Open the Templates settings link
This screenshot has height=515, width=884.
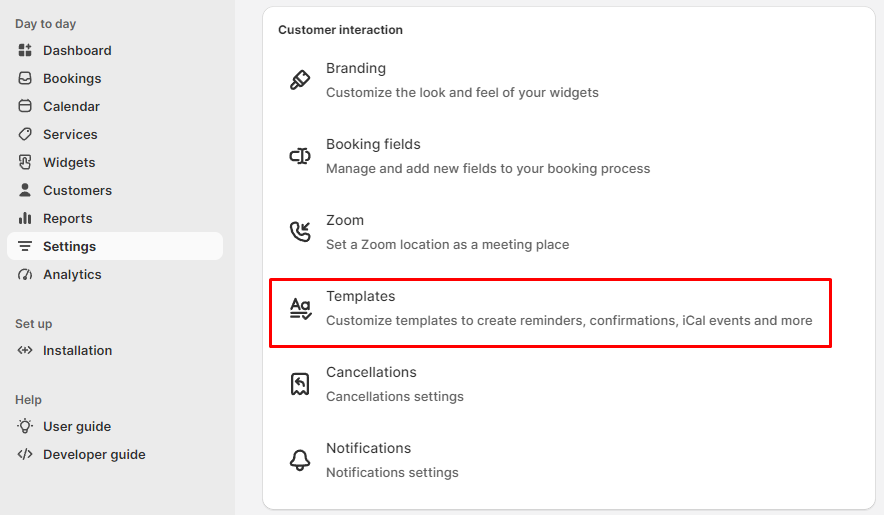tap(550, 312)
